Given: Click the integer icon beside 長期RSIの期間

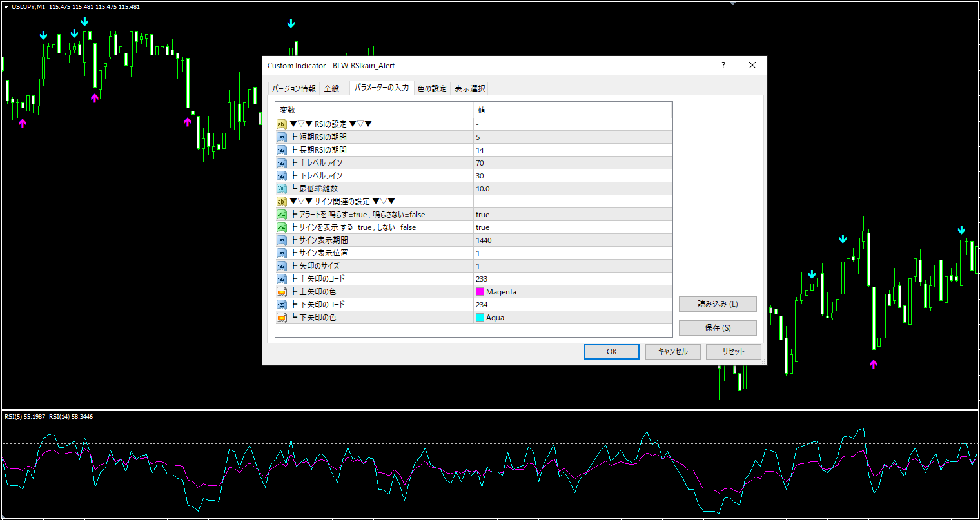Looking at the screenshot, I should 282,150.
